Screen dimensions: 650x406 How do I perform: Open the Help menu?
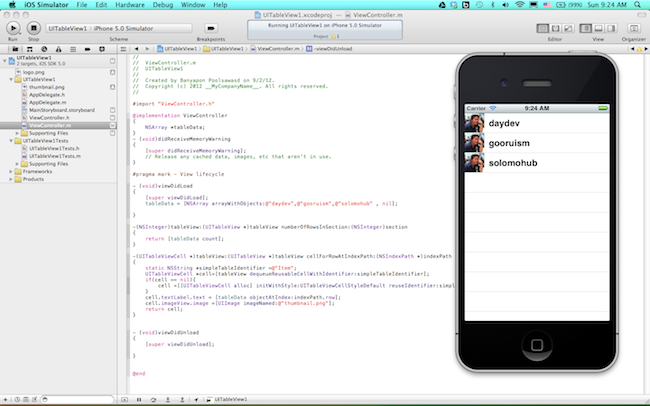click(x=220, y=5)
